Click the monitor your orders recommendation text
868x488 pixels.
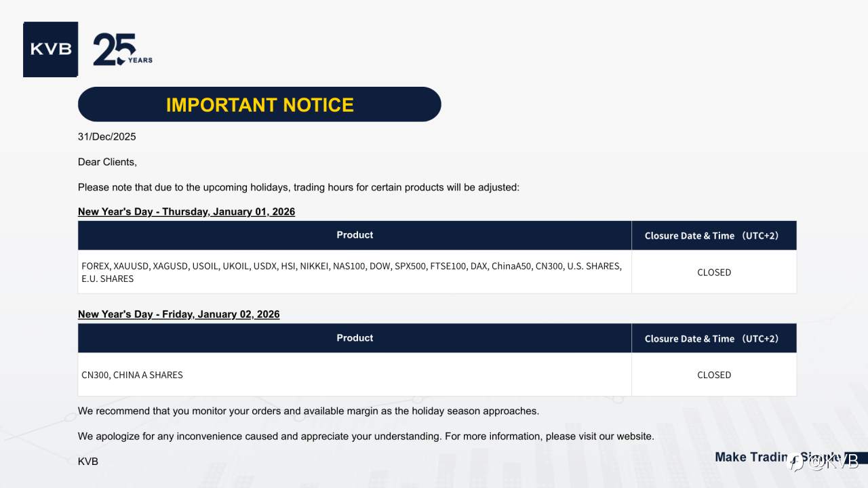pos(309,411)
